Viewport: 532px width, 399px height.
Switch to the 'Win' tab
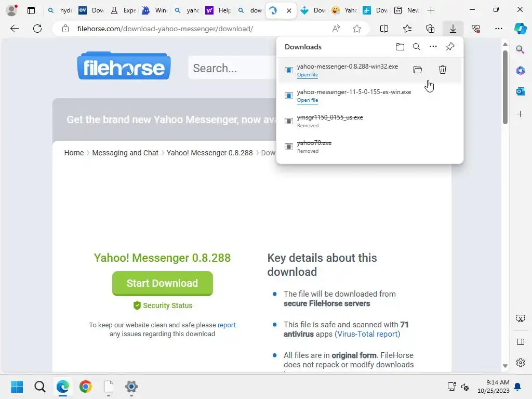(x=155, y=10)
